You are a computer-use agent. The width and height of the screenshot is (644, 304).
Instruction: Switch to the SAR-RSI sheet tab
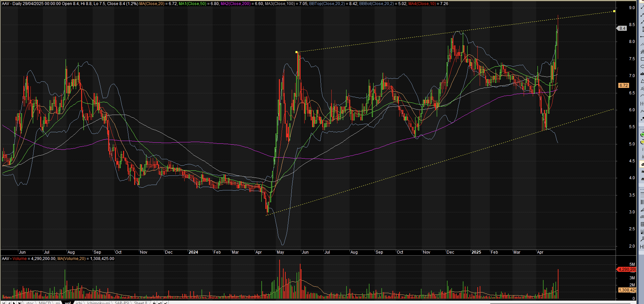(x=122, y=302)
